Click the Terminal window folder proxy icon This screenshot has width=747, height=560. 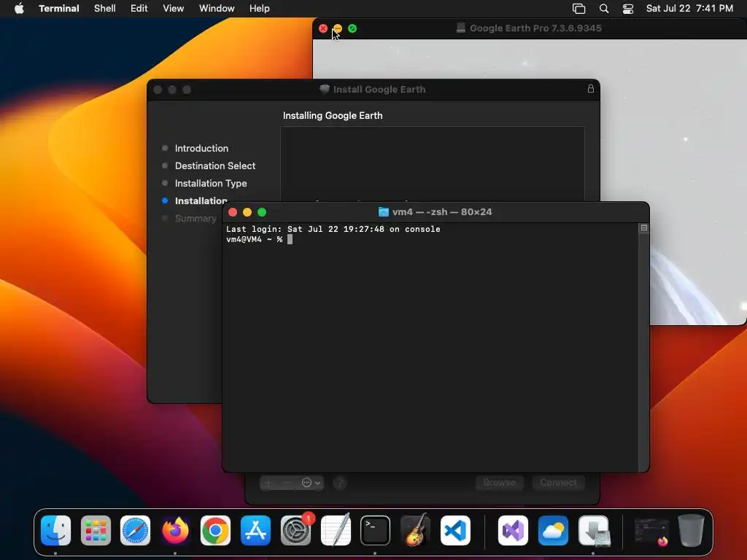(x=384, y=212)
